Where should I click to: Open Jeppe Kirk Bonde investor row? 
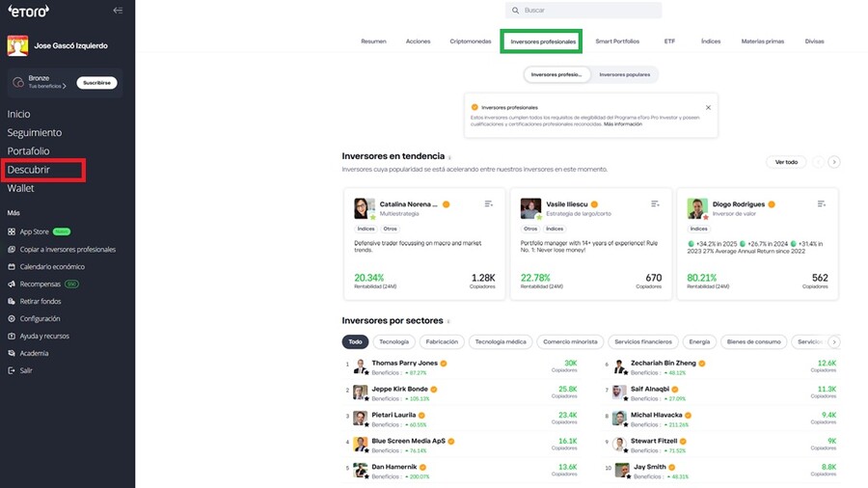(462, 393)
